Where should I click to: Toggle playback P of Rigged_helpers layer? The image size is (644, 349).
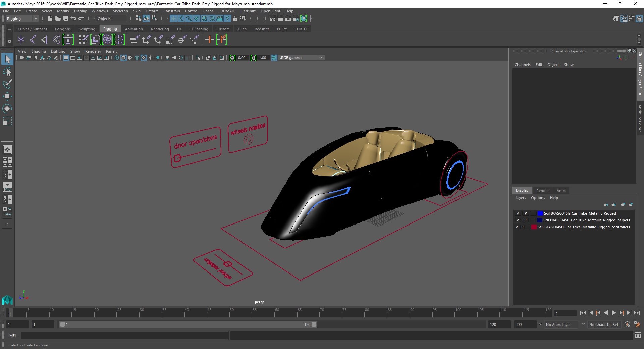tap(525, 220)
